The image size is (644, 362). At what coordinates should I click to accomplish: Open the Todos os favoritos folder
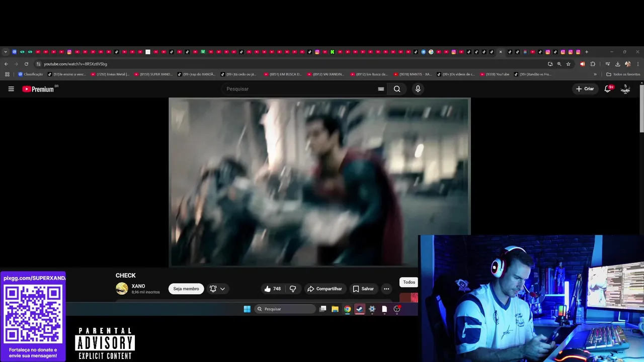click(623, 74)
